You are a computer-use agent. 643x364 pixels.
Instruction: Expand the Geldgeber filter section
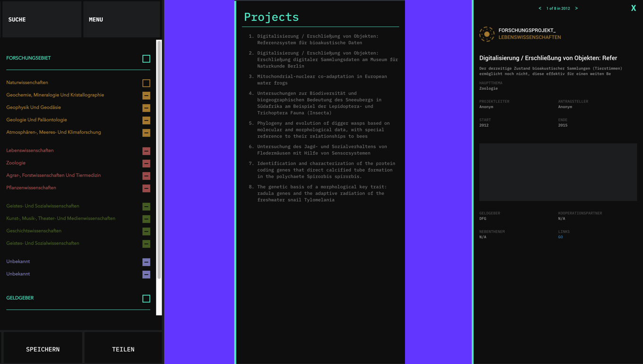coord(20,298)
